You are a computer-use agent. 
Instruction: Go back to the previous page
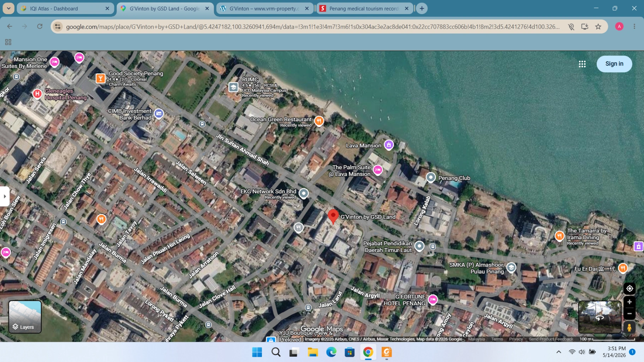pyautogui.click(x=10, y=26)
